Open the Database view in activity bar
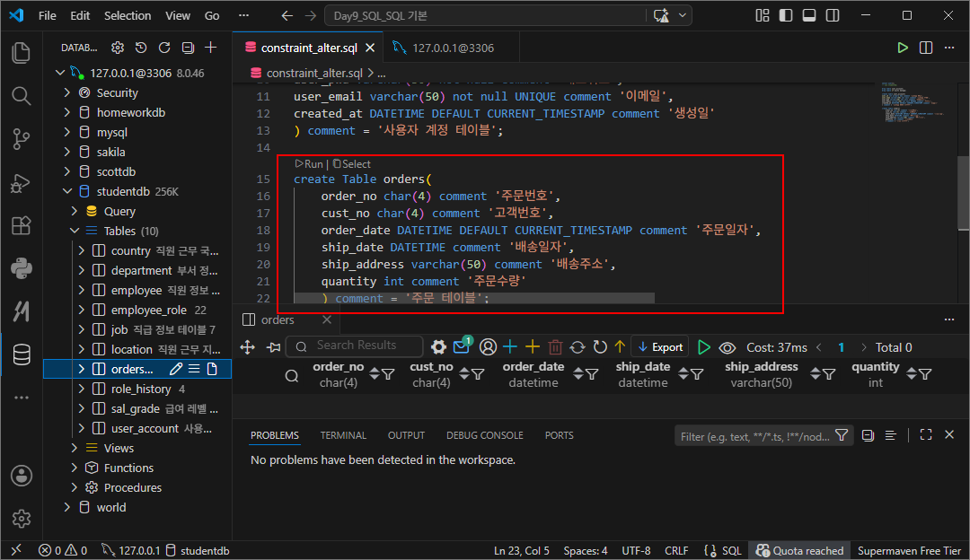Viewport: 970px width, 560px height. (21, 354)
